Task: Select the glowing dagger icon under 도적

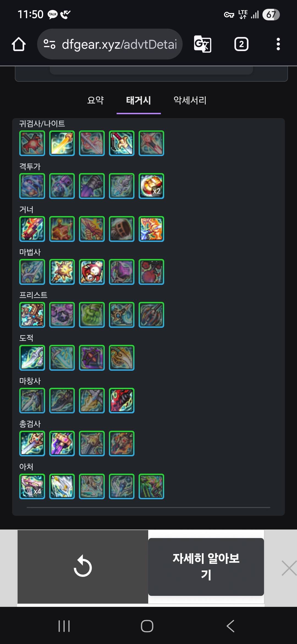Action: point(32,358)
